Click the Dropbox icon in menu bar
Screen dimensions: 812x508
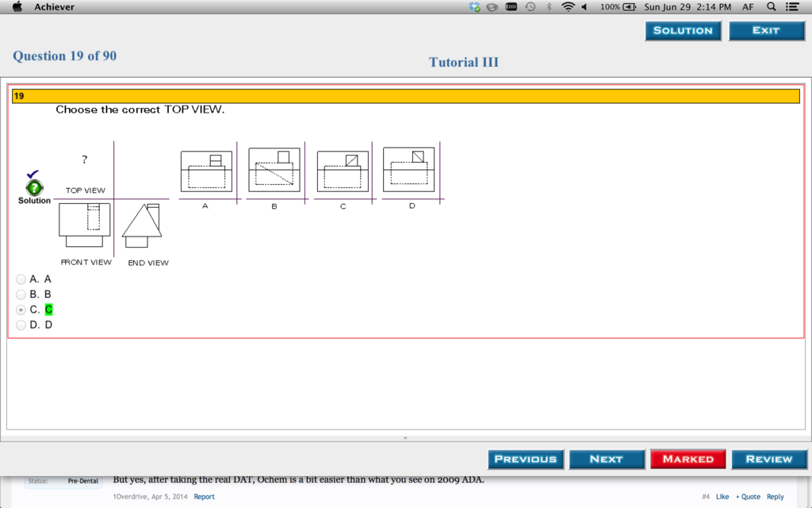tap(475, 7)
